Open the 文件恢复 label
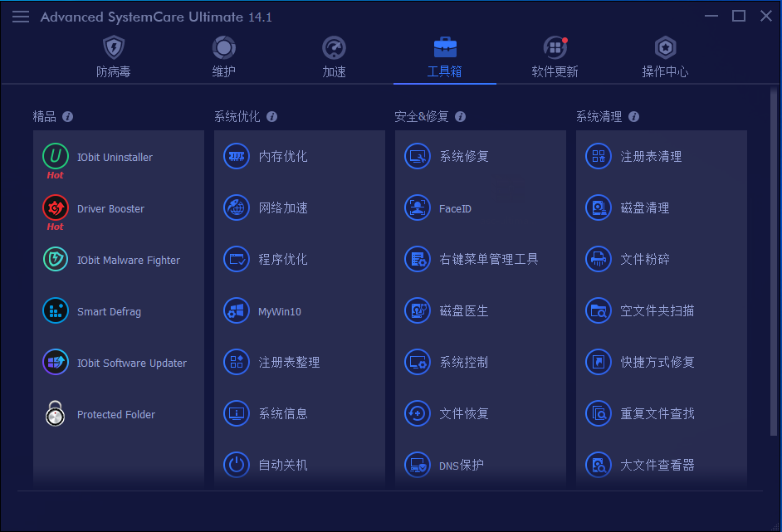Viewport: 782px width, 532px height. [464, 413]
